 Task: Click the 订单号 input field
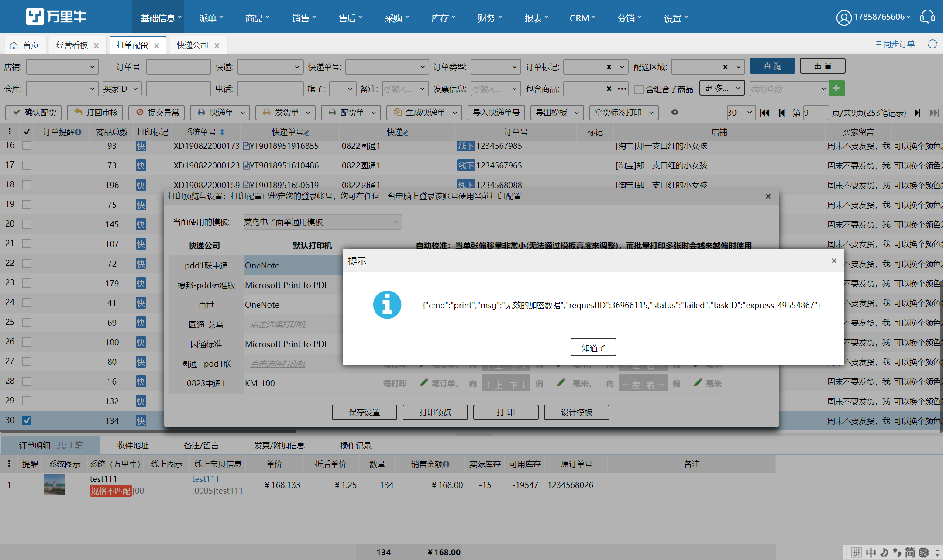178,67
